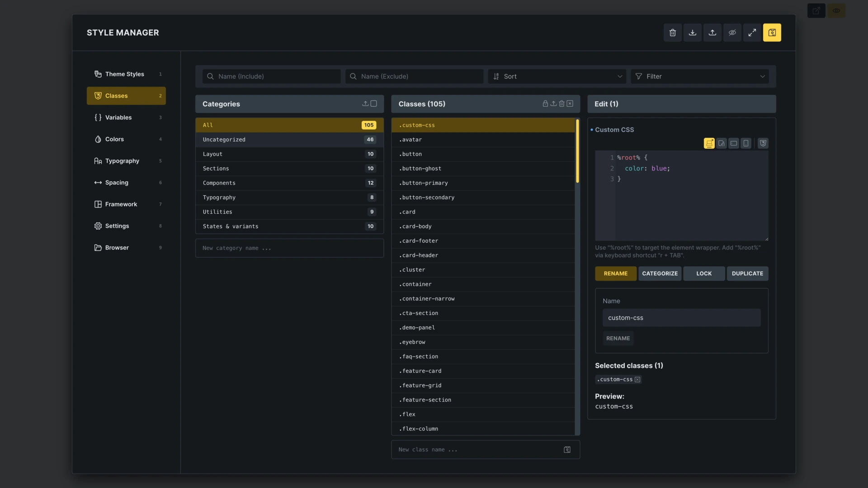Click the custom-css Name input field

click(x=681, y=318)
